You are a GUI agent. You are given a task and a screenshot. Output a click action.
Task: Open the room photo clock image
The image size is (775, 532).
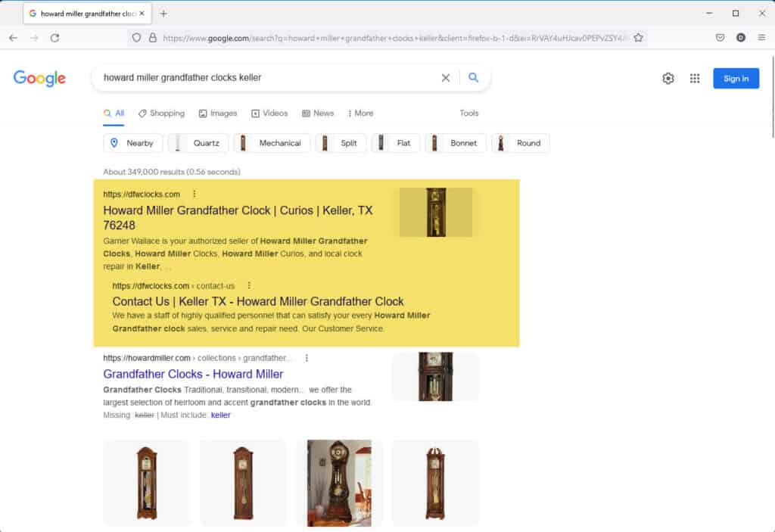point(339,483)
